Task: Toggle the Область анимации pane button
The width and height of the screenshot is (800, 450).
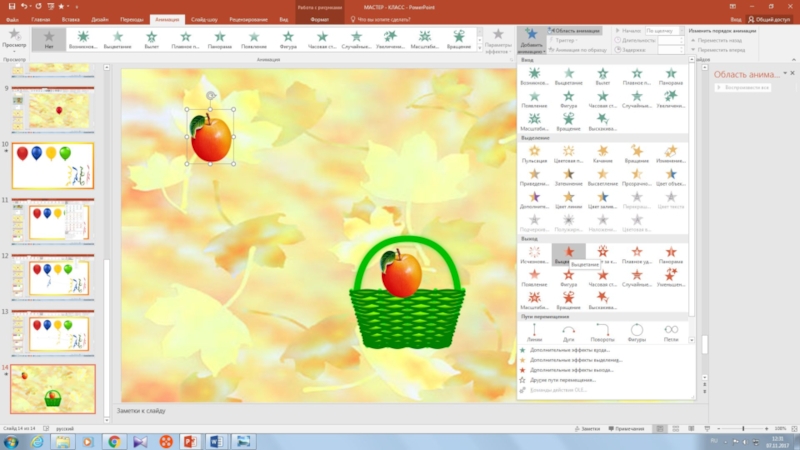Action: [576, 31]
